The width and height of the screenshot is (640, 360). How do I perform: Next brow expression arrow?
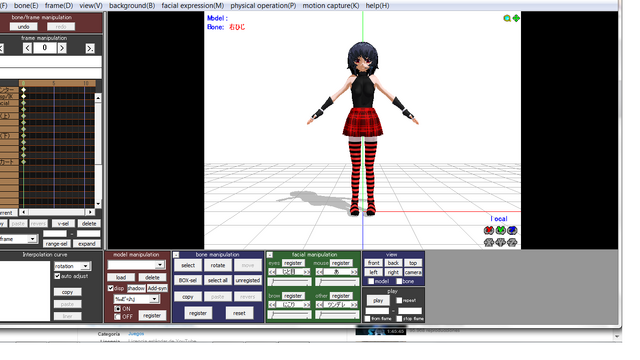click(x=307, y=305)
